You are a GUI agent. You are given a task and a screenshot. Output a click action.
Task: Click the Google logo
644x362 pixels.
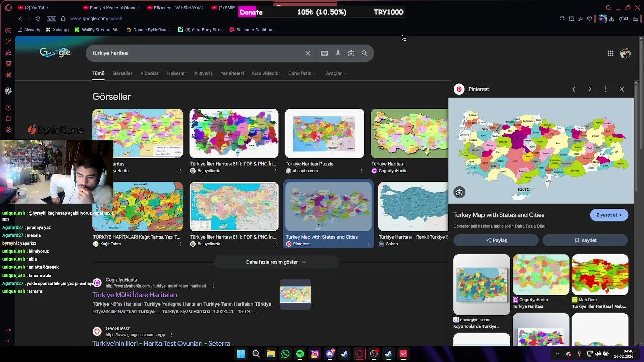coord(55,52)
